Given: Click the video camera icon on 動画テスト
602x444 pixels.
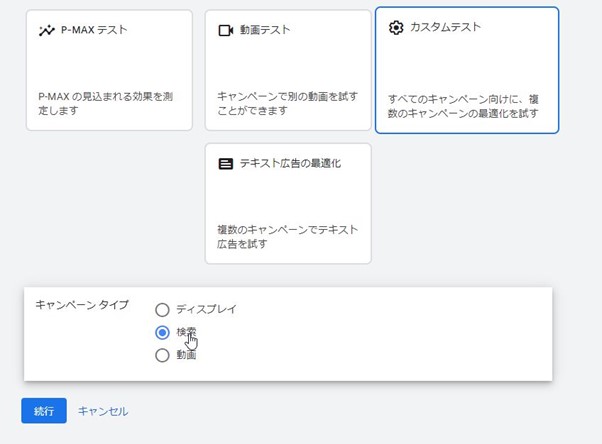Looking at the screenshot, I should (225, 31).
